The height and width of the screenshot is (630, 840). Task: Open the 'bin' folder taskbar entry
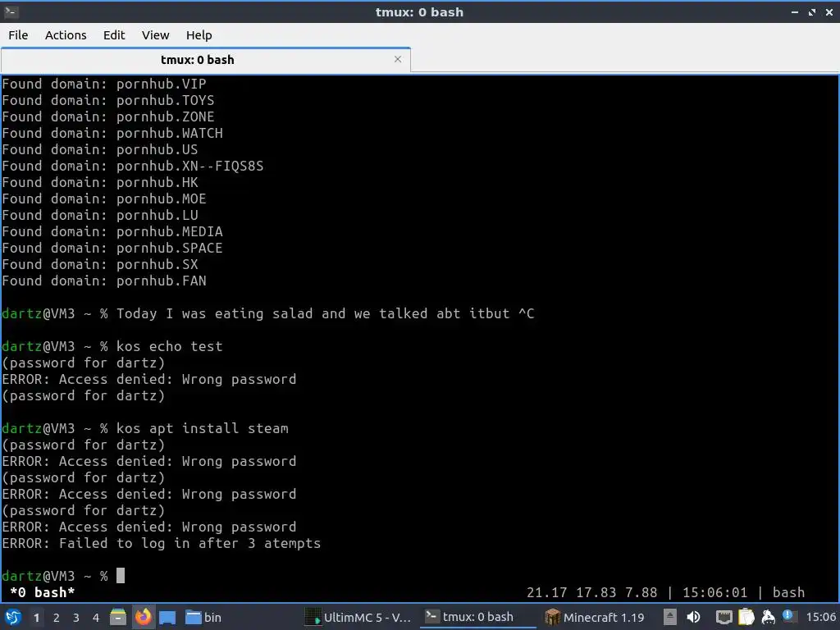point(203,617)
